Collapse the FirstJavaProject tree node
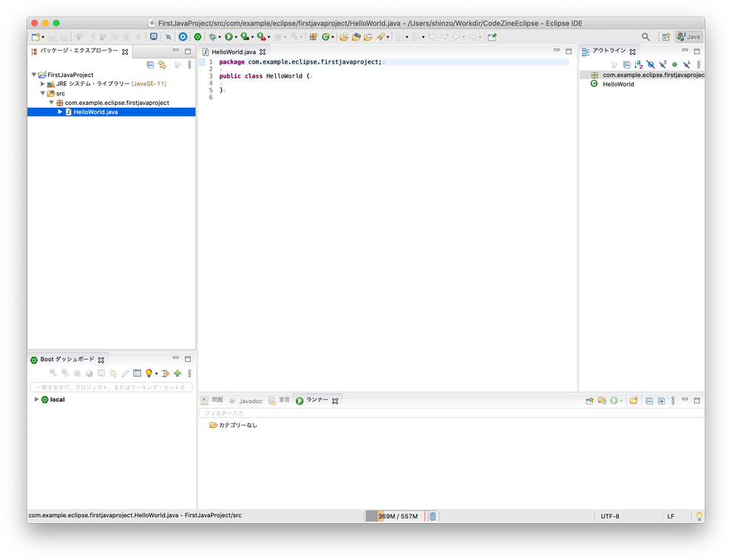Viewport: 732px width, 560px height. [34, 75]
